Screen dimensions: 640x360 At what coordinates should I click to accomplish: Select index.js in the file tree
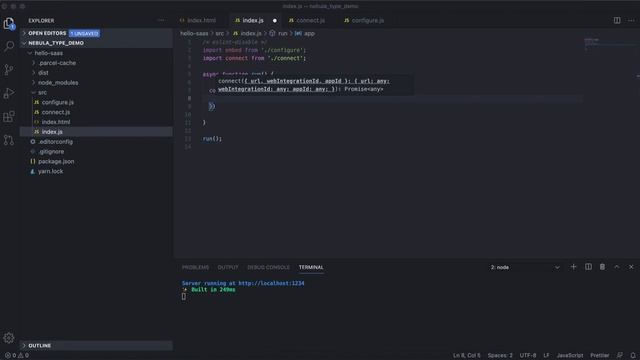[x=96, y=132]
